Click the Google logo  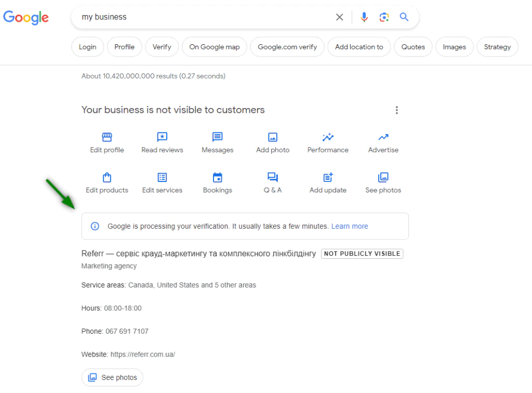point(26,18)
